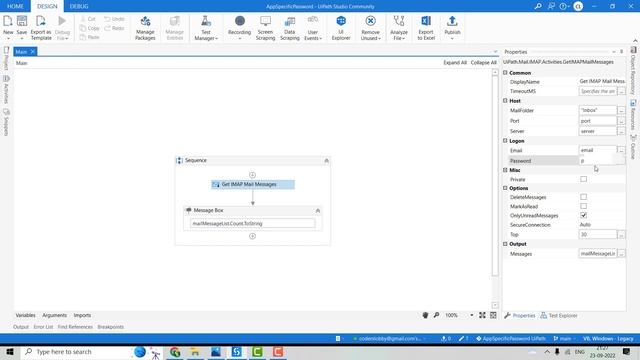Open the Test Manager menu
The width and height of the screenshot is (640, 360).
point(206,28)
